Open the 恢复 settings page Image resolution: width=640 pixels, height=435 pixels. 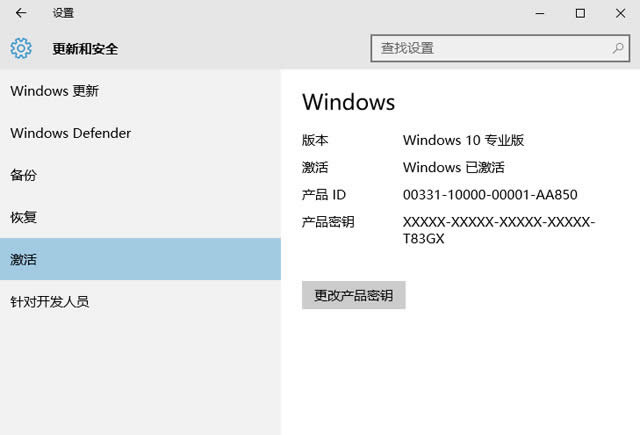(24, 217)
